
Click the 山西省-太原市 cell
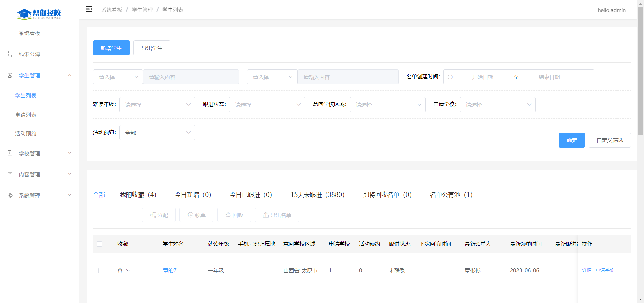300,270
